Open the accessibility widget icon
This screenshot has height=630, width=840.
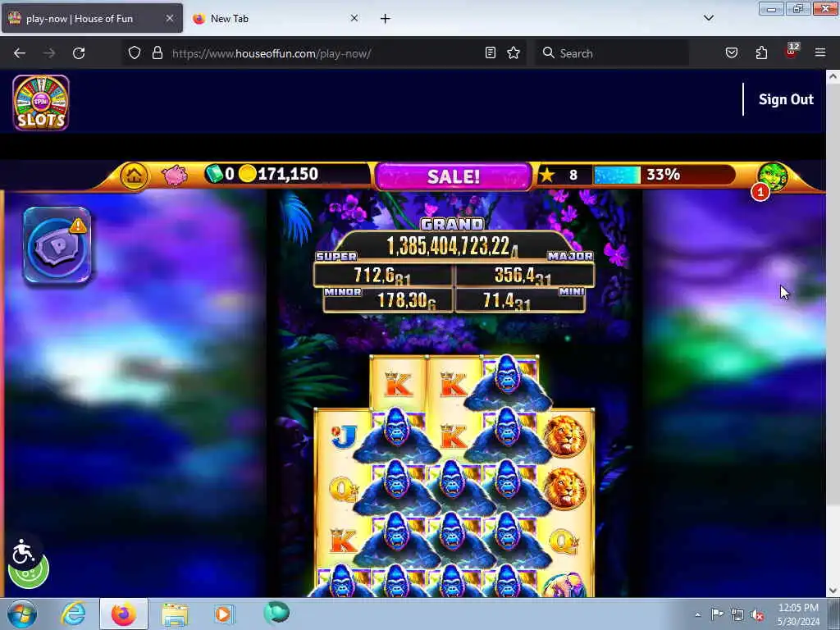click(x=23, y=552)
